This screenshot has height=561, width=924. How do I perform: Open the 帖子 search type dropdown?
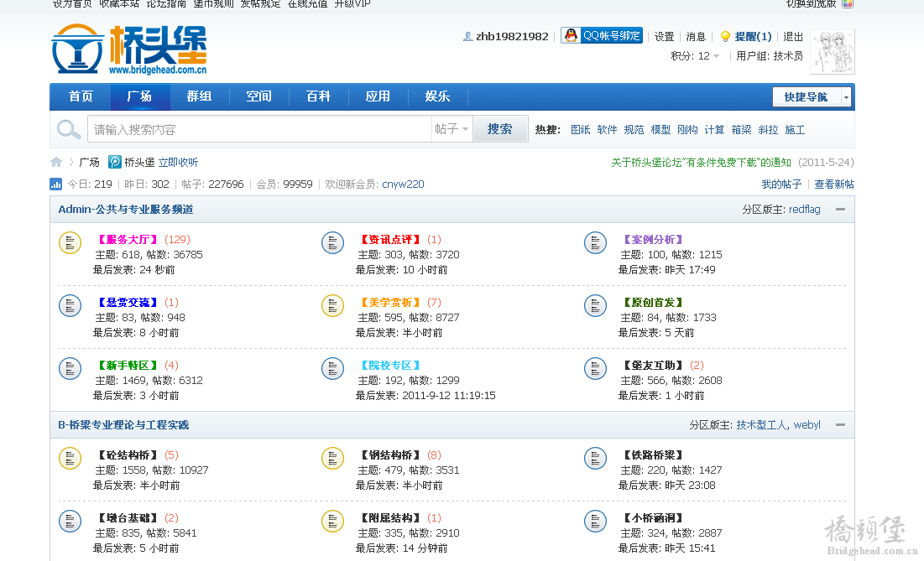(x=452, y=129)
